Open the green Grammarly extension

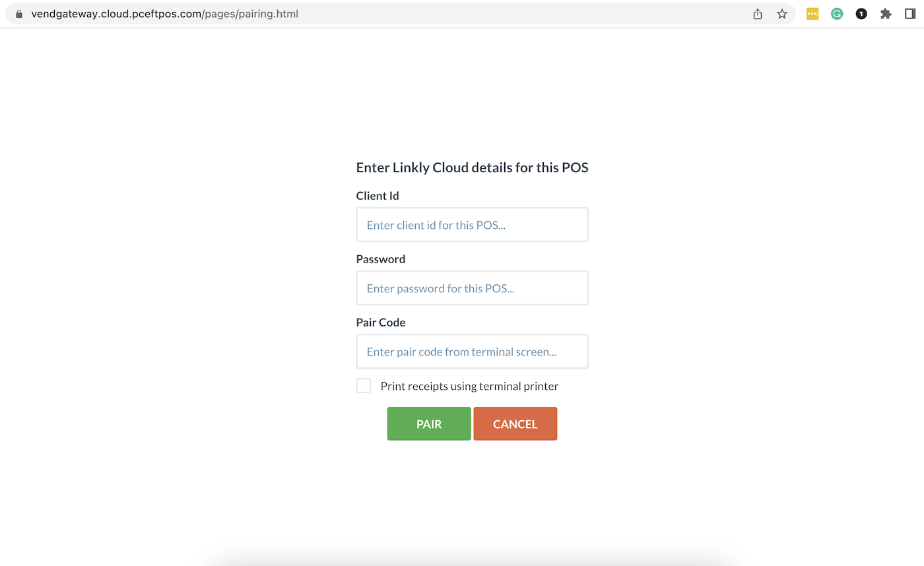pos(837,14)
